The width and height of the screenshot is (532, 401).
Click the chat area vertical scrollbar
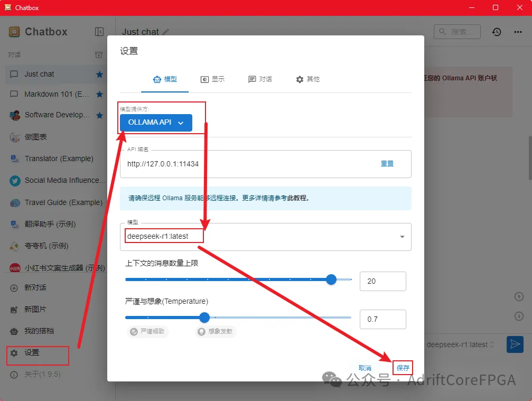(530, 158)
